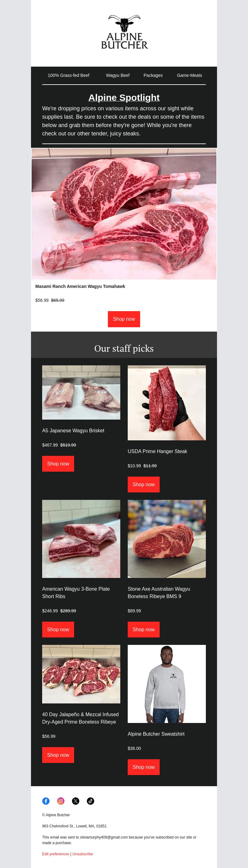Open the Facebook icon in footer
The width and height of the screenshot is (248, 868).
pyautogui.click(x=46, y=801)
